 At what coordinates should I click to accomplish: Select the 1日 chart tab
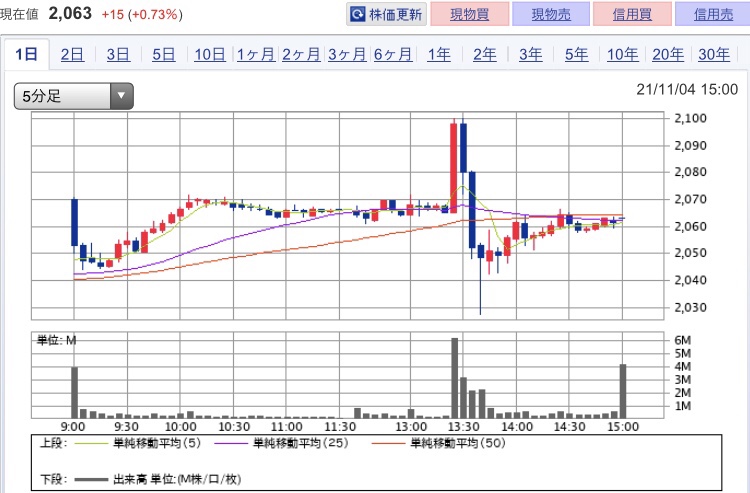(x=26, y=54)
